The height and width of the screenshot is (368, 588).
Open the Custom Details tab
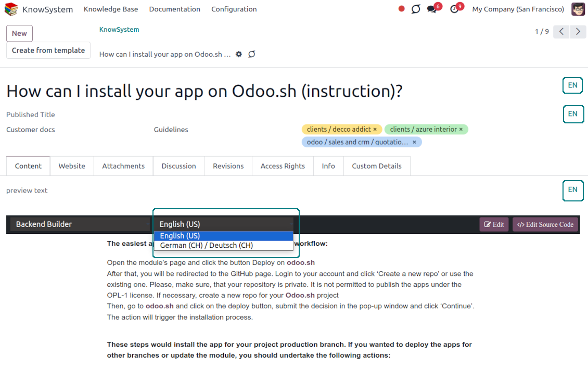(377, 166)
